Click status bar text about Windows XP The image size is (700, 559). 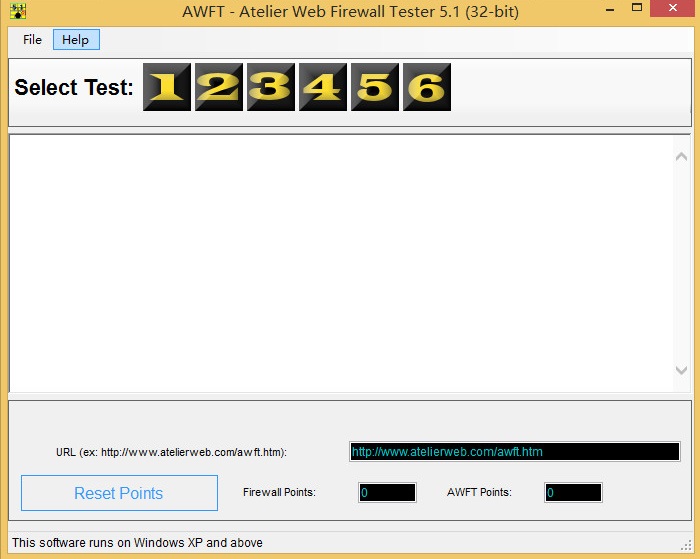click(138, 542)
